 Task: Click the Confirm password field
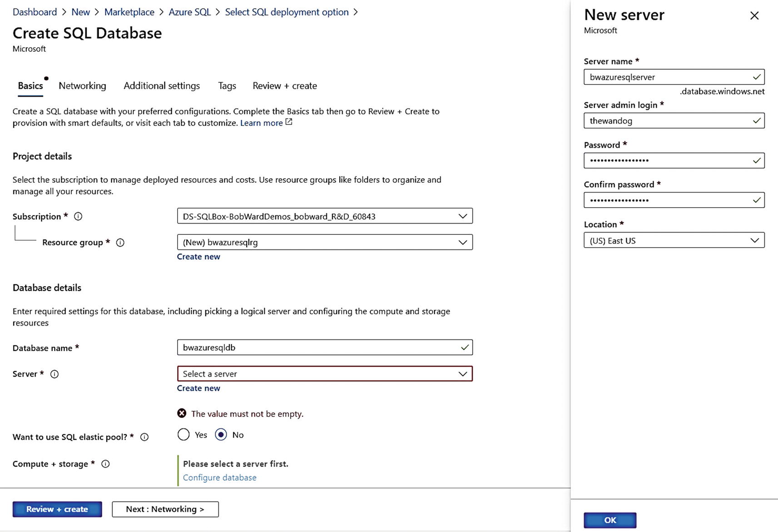click(x=674, y=200)
